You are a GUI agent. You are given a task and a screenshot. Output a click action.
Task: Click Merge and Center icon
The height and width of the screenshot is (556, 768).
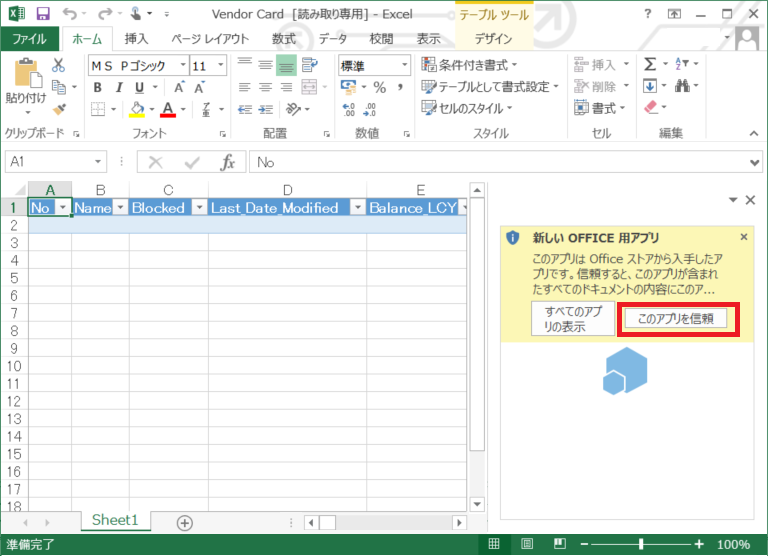[x=310, y=87]
